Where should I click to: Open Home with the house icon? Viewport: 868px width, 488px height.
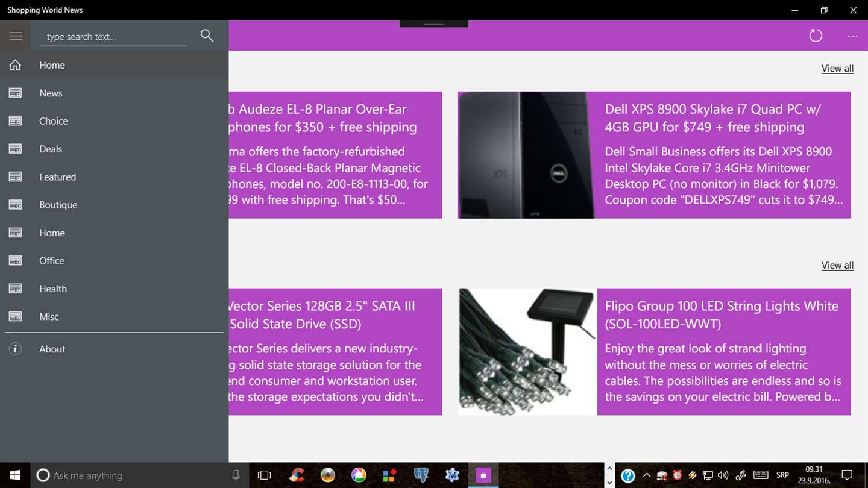(15, 65)
